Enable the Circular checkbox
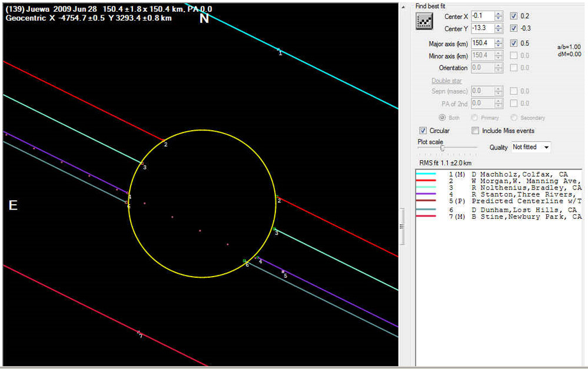The width and height of the screenshot is (588, 369). click(423, 131)
